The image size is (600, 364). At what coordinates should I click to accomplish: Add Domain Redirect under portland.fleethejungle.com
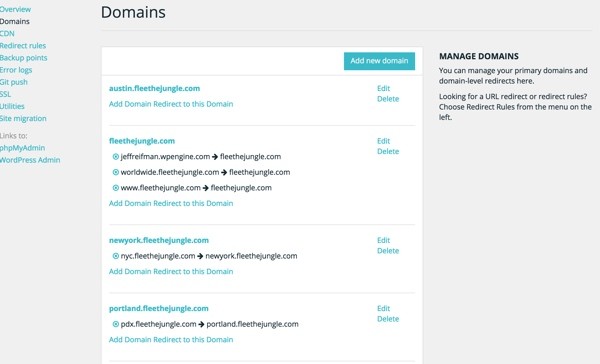click(x=171, y=340)
